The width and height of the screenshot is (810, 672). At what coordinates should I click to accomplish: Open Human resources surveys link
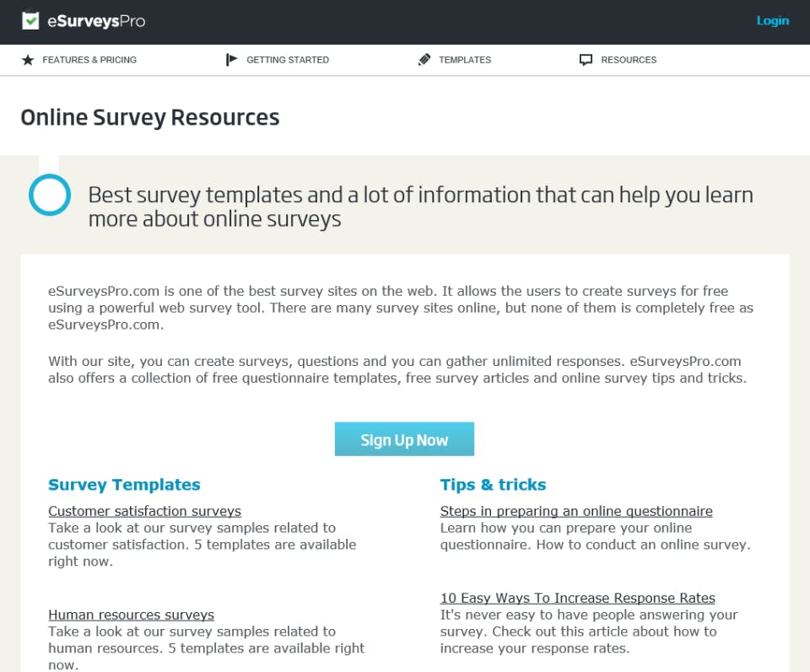(x=132, y=615)
